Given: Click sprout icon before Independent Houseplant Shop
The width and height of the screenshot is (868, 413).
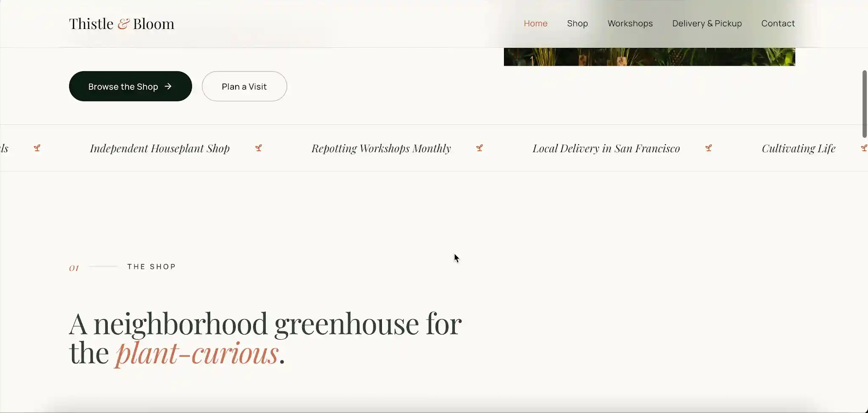Looking at the screenshot, I should [x=37, y=148].
